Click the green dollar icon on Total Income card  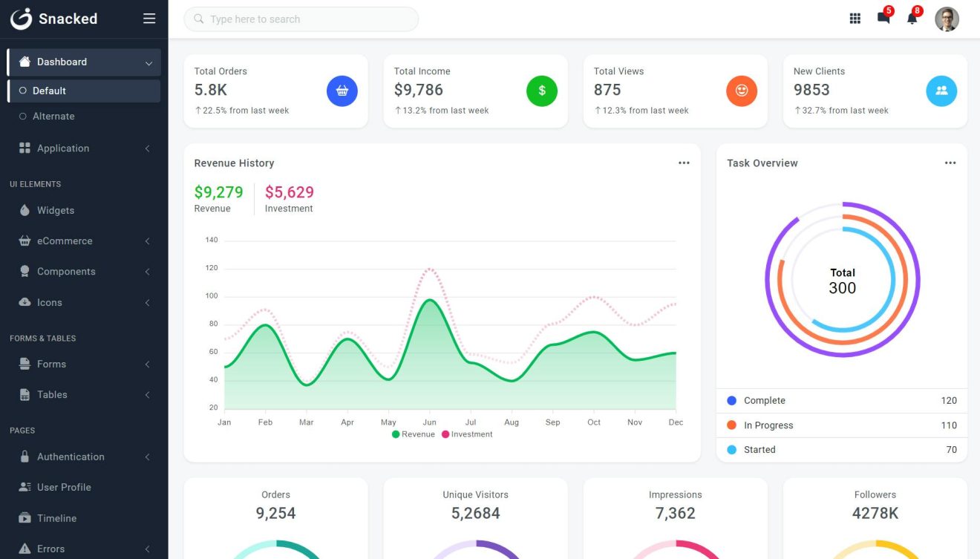click(542, 90)
